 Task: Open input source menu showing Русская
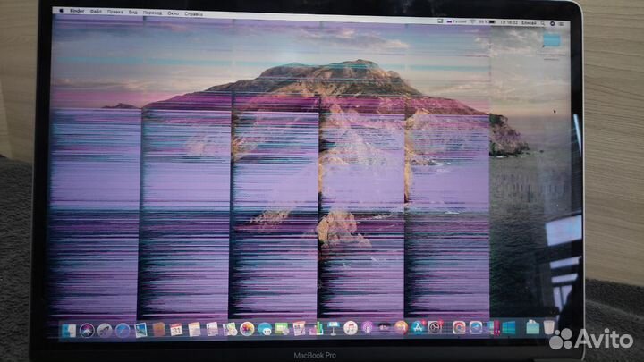pos(457,21)
